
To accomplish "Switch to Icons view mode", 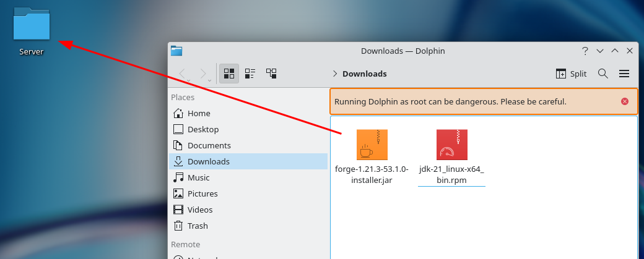I will [x=229, y=74].
